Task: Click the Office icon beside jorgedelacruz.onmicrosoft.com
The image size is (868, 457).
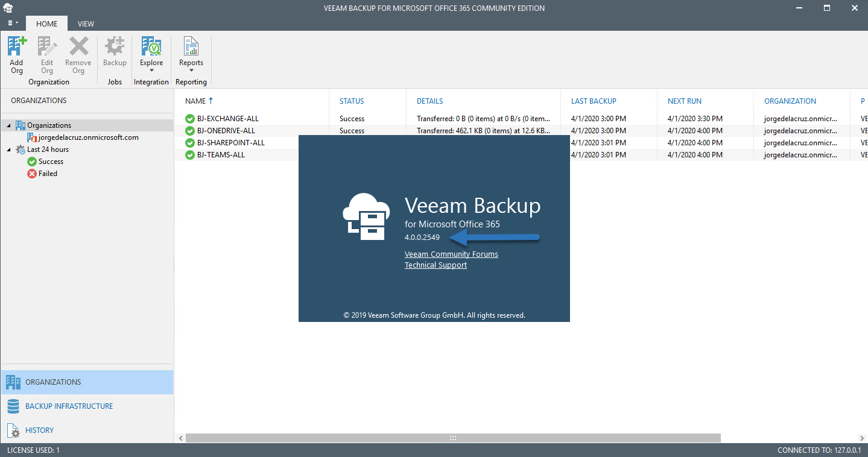Action: tap(32, 137)
